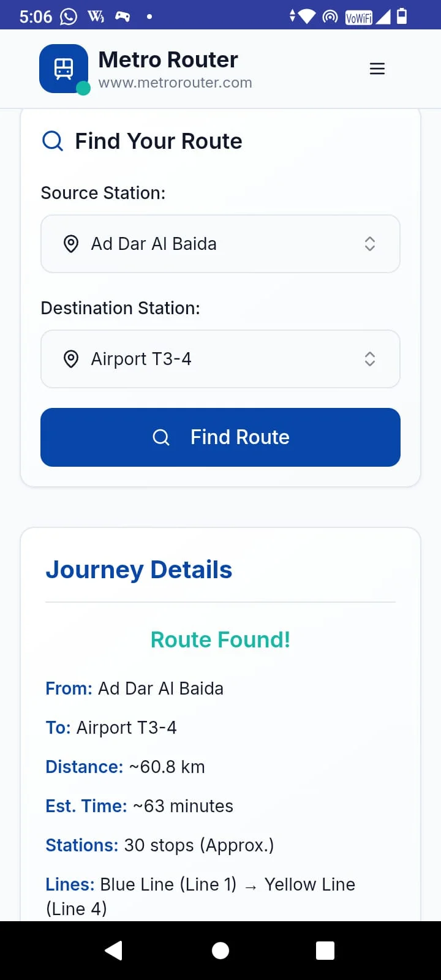Tap the Destination Station location pin icon
This screenshot has width=441, height=980.
tap(71, 359)
